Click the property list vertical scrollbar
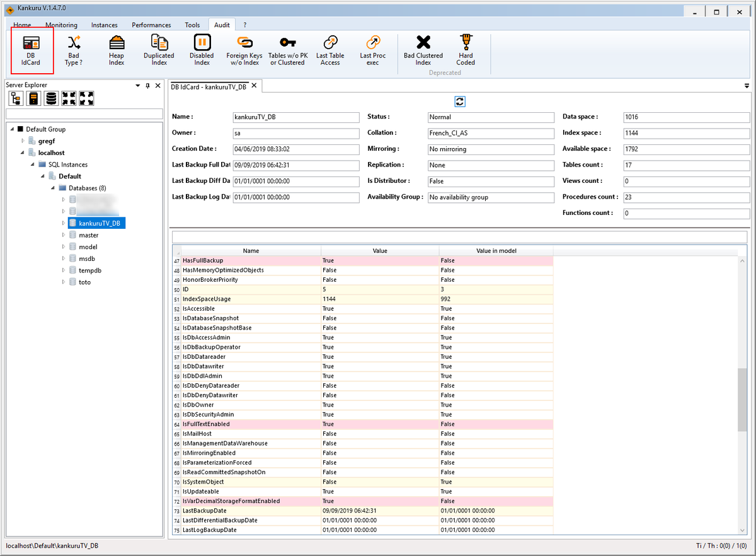 (742, 395)
